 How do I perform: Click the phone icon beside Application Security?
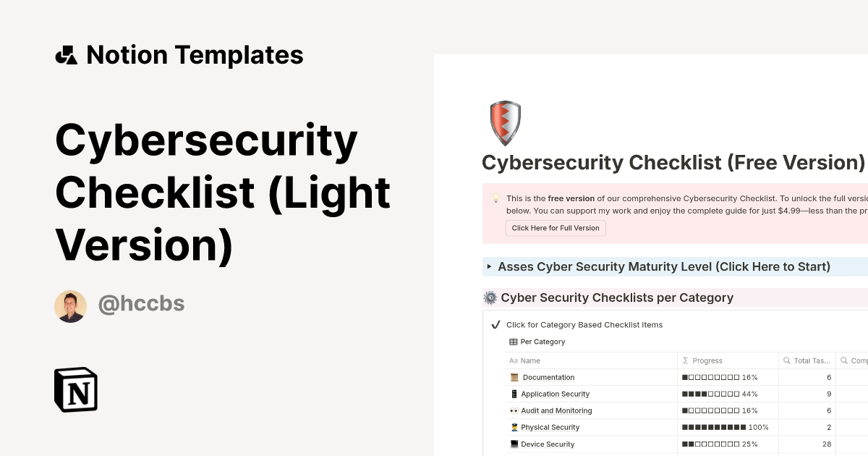click(514, 394)
